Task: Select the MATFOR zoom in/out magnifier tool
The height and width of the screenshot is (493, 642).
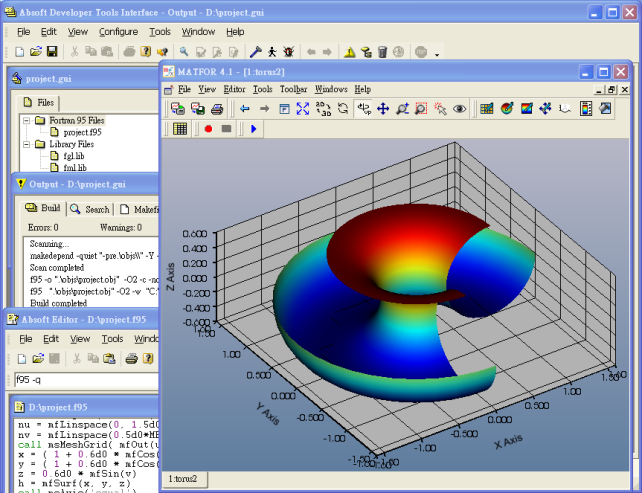Action: point(402,109)
